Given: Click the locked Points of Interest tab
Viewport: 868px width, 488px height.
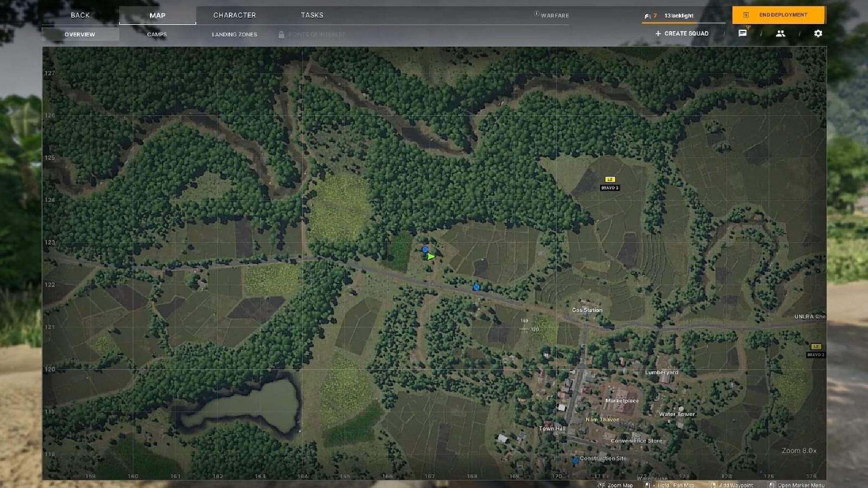Looking at the screenshot, I should pos(312,34).
